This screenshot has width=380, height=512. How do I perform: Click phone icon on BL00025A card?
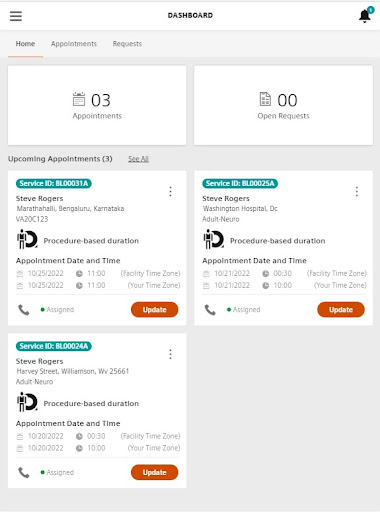tap(210, 310)
